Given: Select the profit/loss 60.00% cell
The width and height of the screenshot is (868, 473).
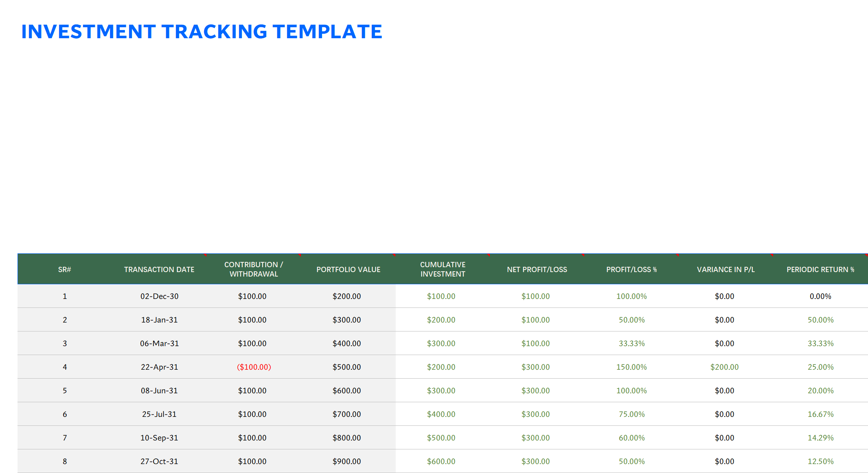Looking at the screenshot, I should 631,438.
